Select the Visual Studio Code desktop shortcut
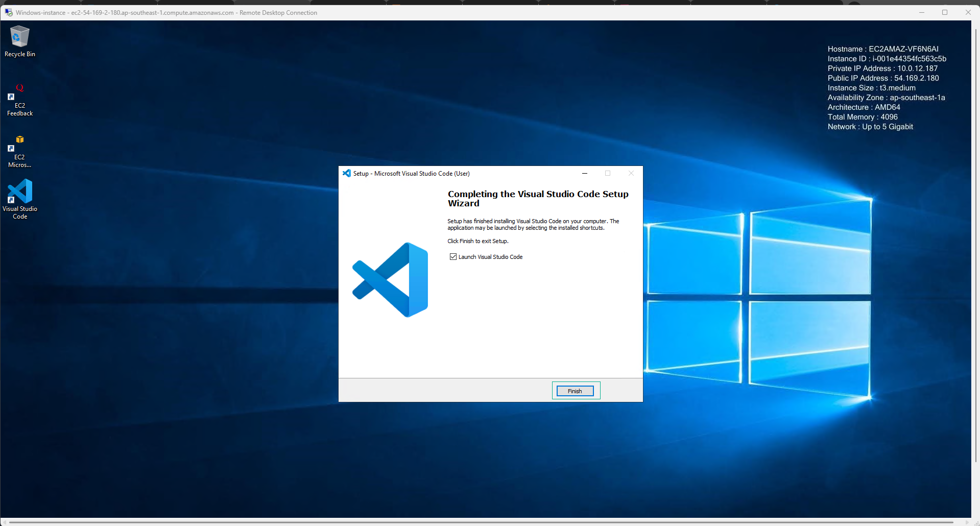This screenshot has height=526, width=980. pyautogui.click(x=20, y=199)
